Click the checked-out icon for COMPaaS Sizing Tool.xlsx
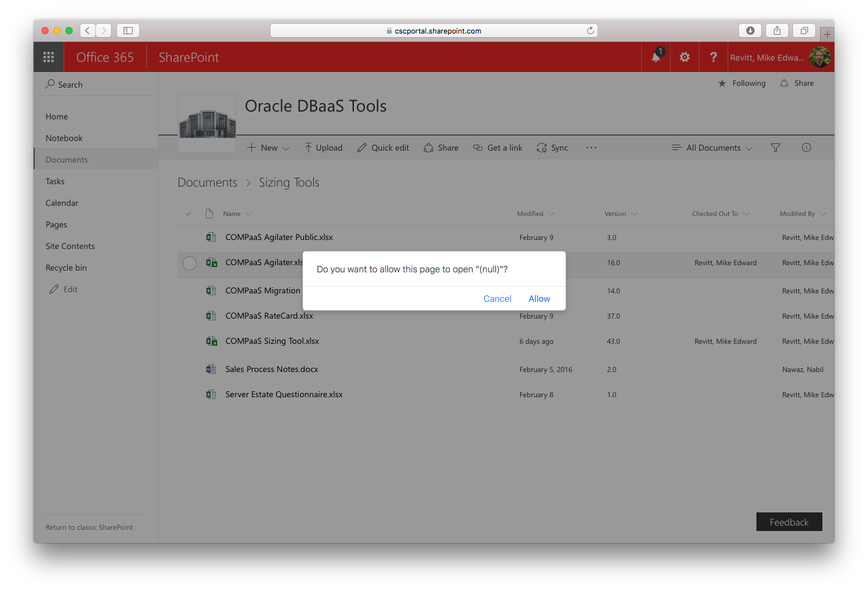Viewport: 868px width, 591px height. 212,341
